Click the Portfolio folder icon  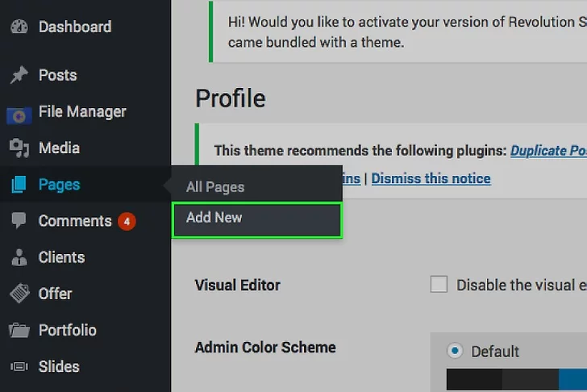(x=19, y=330)
